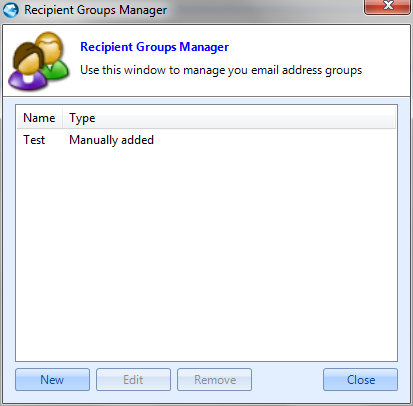Click the Manually added type cell
This screenshot has height=406, width=413.
(111, 140)
